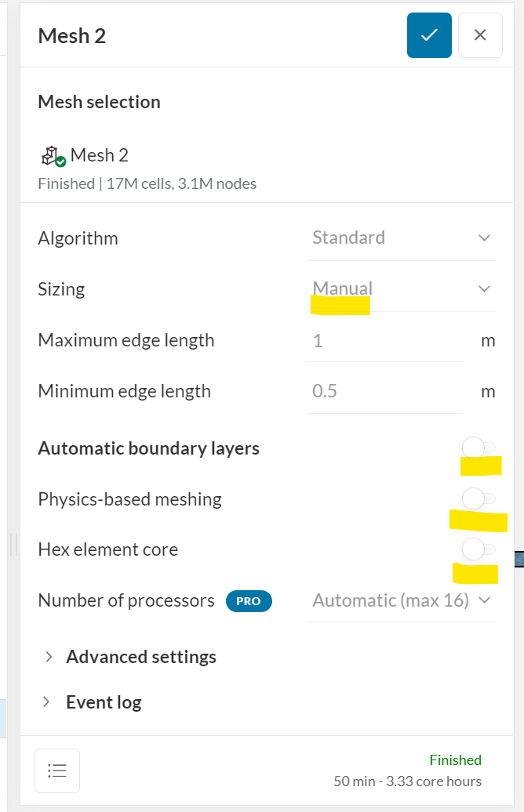Open the Algorithm dropdown
The width and height of the screenshot is (524, 812).
tap(401, 237)
